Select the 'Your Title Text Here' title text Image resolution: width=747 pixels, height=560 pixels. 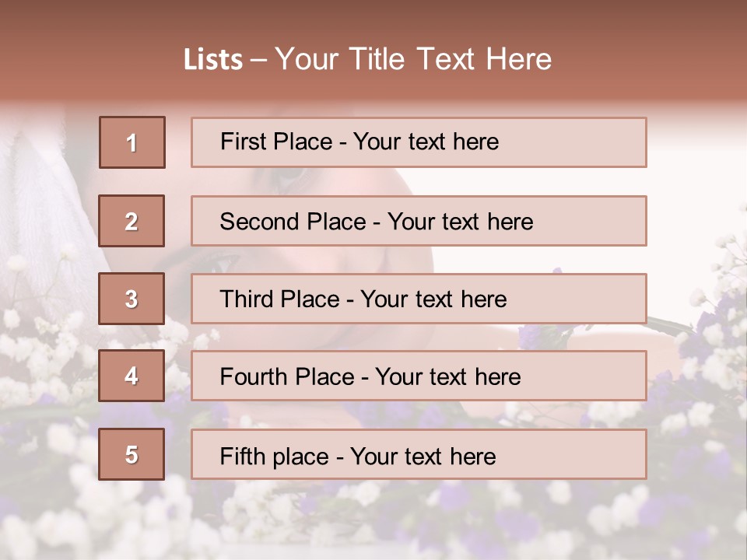[x=413, y=59]
